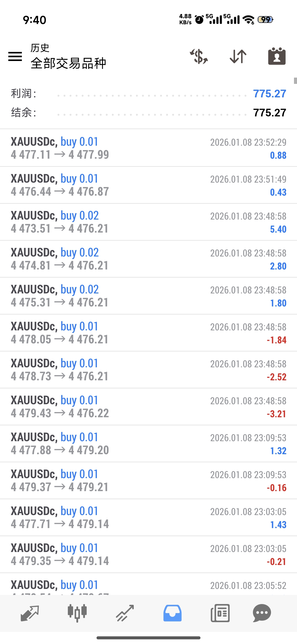Expand the trade closed at 23:52:29
This screenshot has height=644, width=297.
148,148
